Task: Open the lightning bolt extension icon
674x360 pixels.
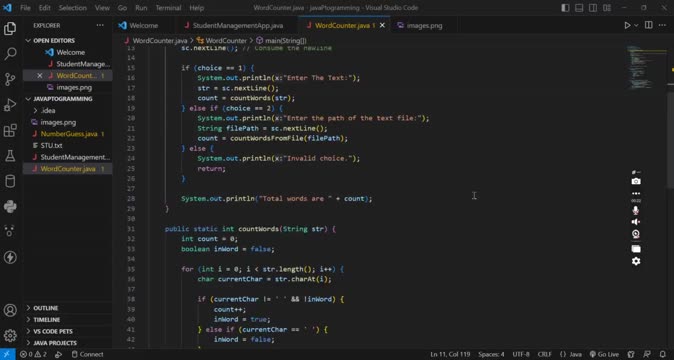Action: 10,257
